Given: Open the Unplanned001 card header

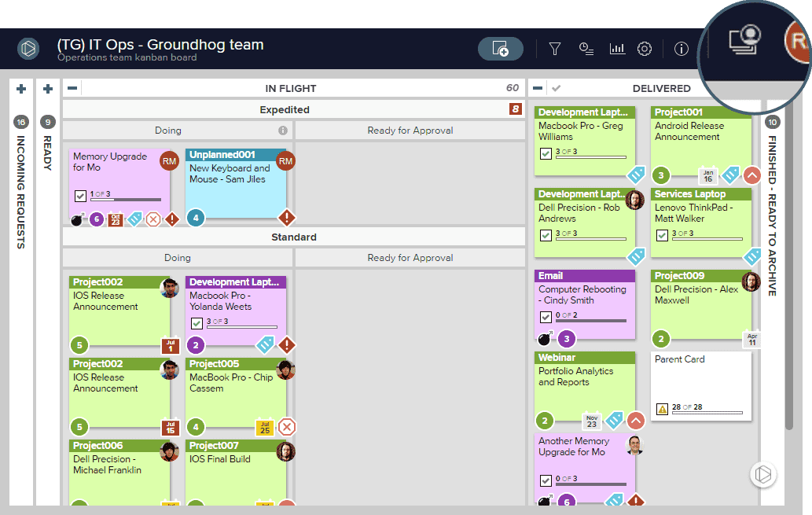Looking at the screenshot, I should (236, 154).
